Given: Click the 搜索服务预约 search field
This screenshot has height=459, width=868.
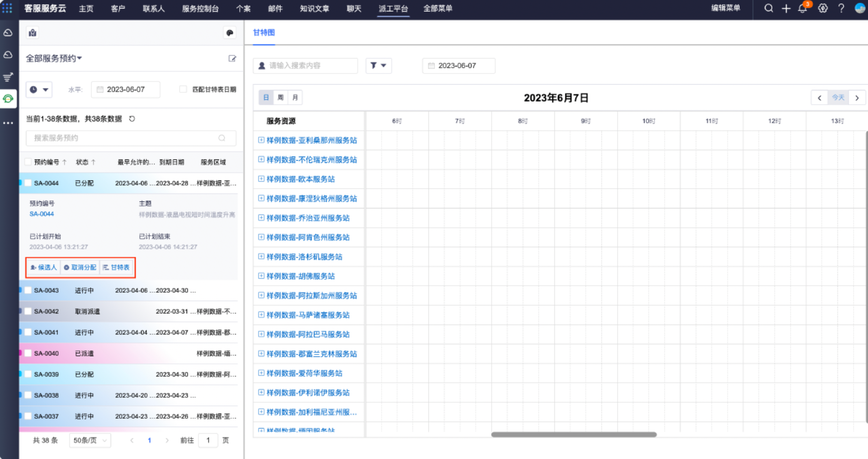Looking at the screenshot, I should click(124, 138).
